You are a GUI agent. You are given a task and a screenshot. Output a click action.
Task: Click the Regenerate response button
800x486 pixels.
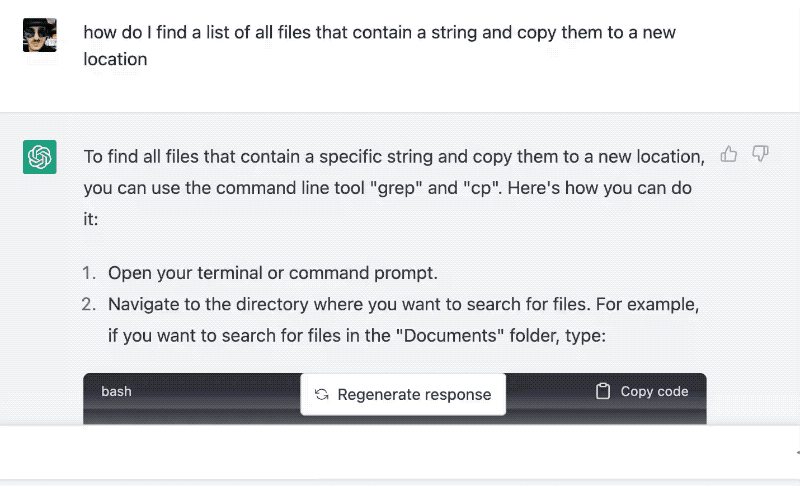pyautogui.click(x=403, y=394)
